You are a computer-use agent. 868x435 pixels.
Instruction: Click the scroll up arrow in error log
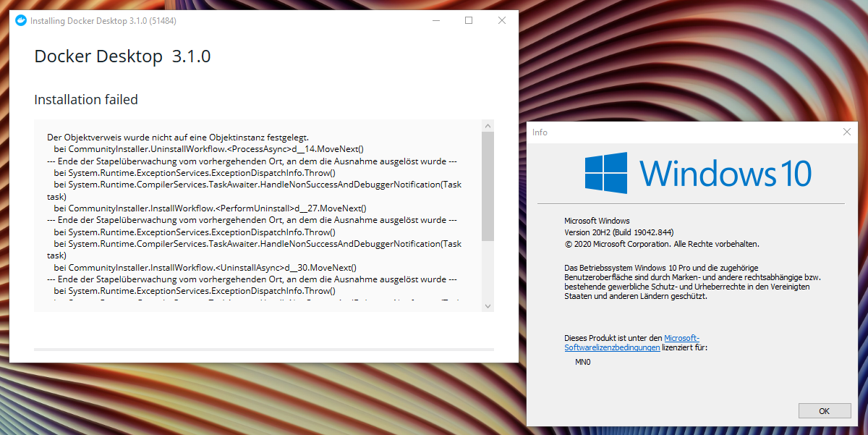pos(488,126)
